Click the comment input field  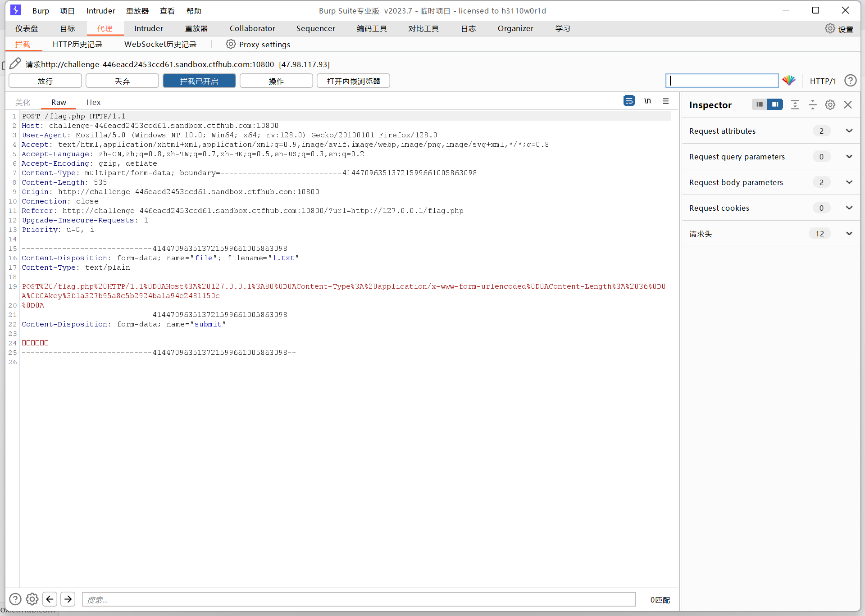[x=722, y=81]
